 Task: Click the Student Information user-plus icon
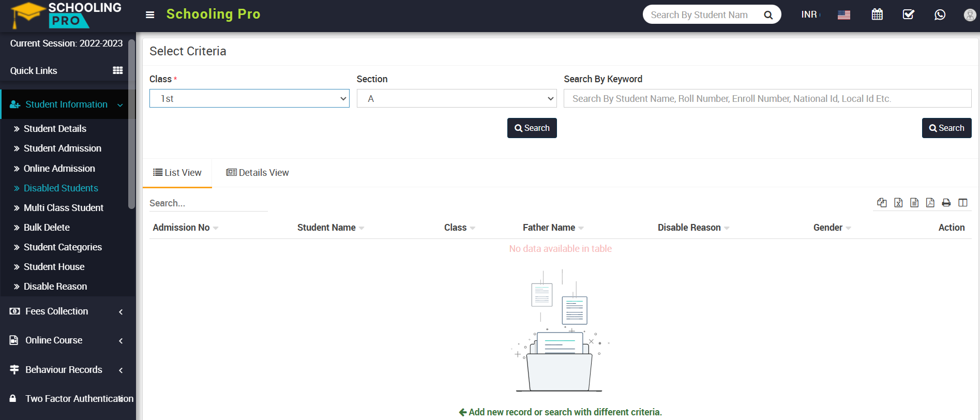(x=15, y=104)
